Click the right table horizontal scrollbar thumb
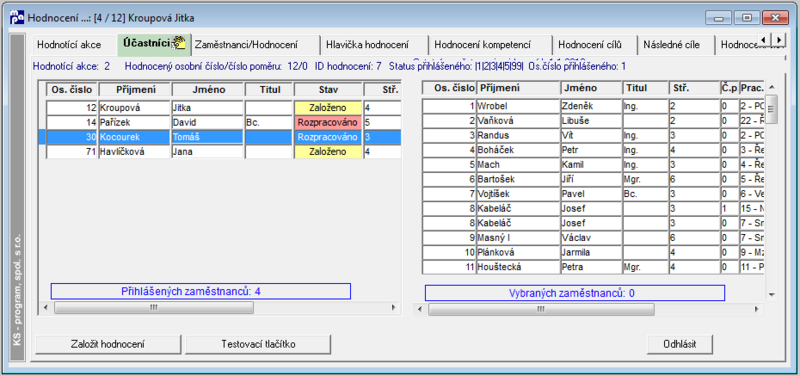This screenshot has height=376, width=800. [x=541, y=309]
